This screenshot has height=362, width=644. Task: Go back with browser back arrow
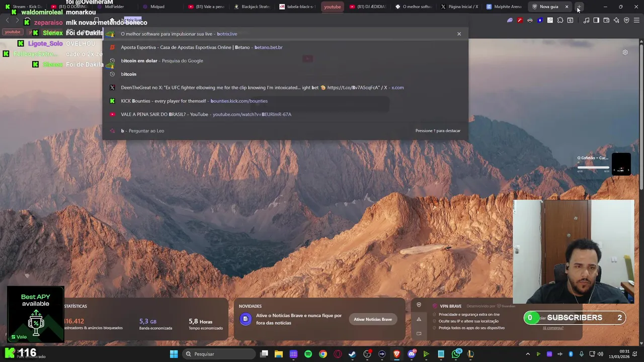click(7, 20)
